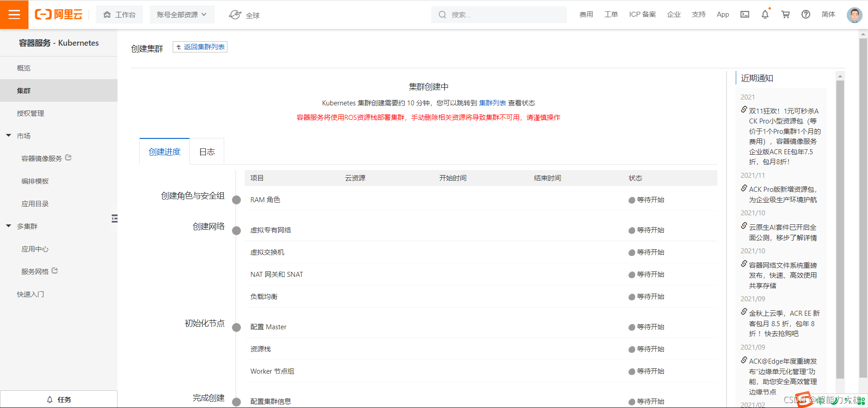Open the Workbench (工作台) home button
868x408 pixels.
(x=119, y=14)
